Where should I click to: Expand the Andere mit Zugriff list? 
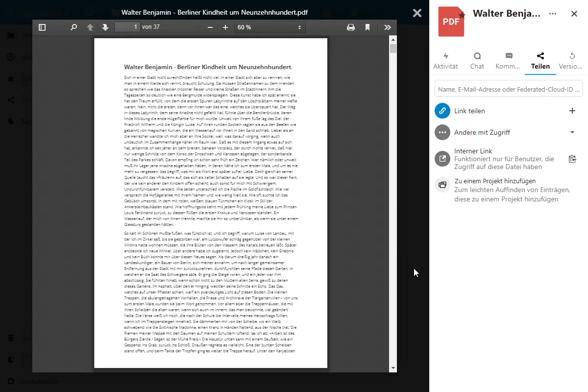572,132
